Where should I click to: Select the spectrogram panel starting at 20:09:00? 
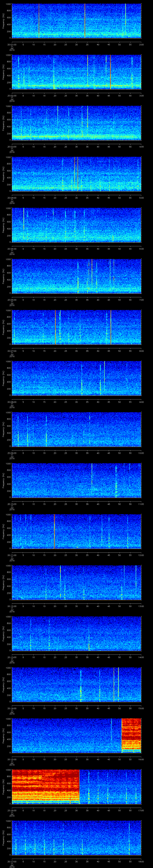[x=77, y=429]
